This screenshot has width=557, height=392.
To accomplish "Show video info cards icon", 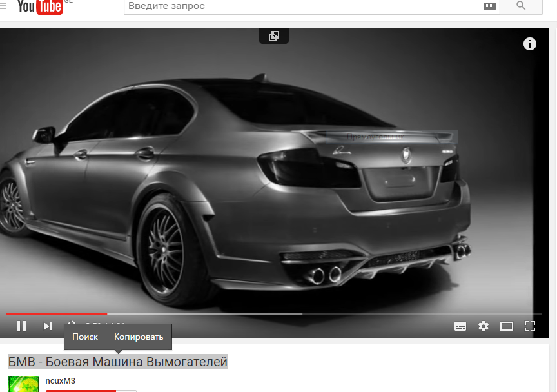I will tap(530, 44).
